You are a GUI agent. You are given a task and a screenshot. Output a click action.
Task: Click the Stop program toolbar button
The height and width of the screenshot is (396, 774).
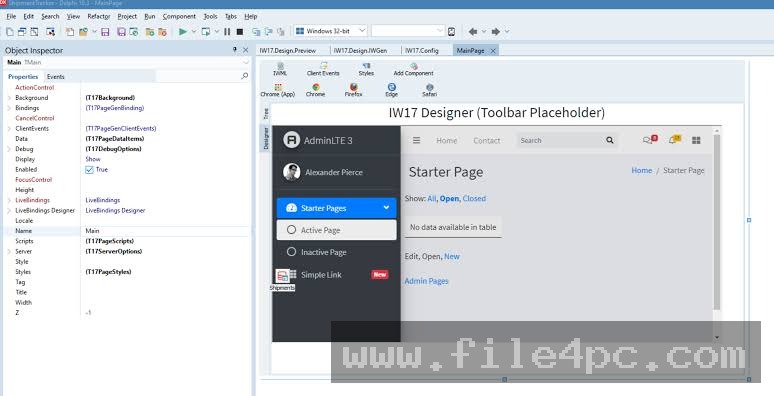click(240, 32)
